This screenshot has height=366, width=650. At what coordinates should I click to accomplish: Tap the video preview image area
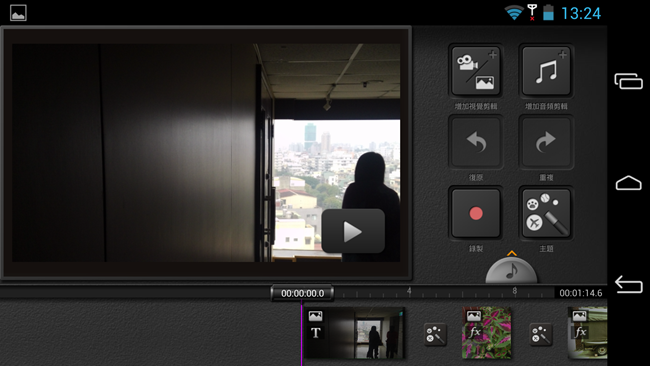(206, 153)
